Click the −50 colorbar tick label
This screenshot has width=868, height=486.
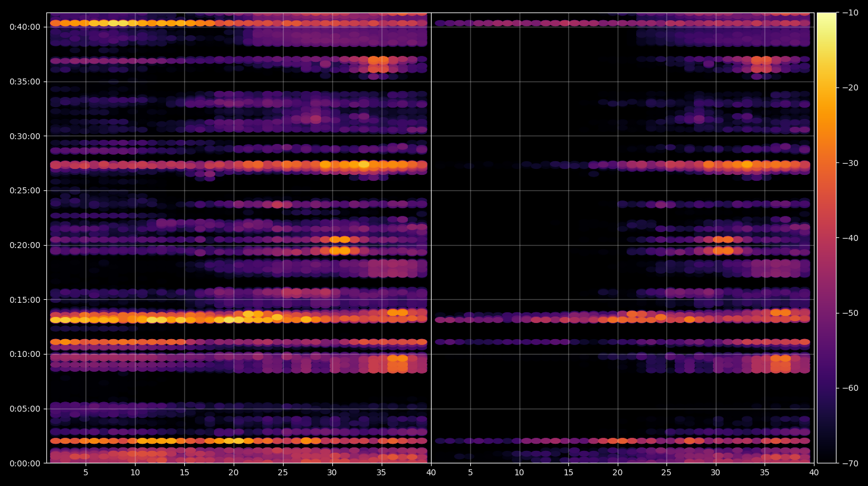point(851,313)
